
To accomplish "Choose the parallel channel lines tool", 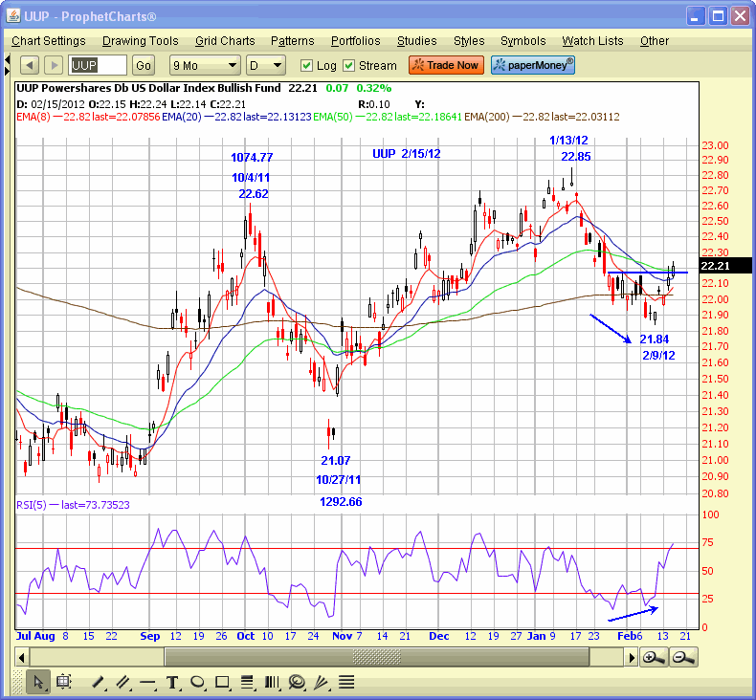I will click(122, 682).
